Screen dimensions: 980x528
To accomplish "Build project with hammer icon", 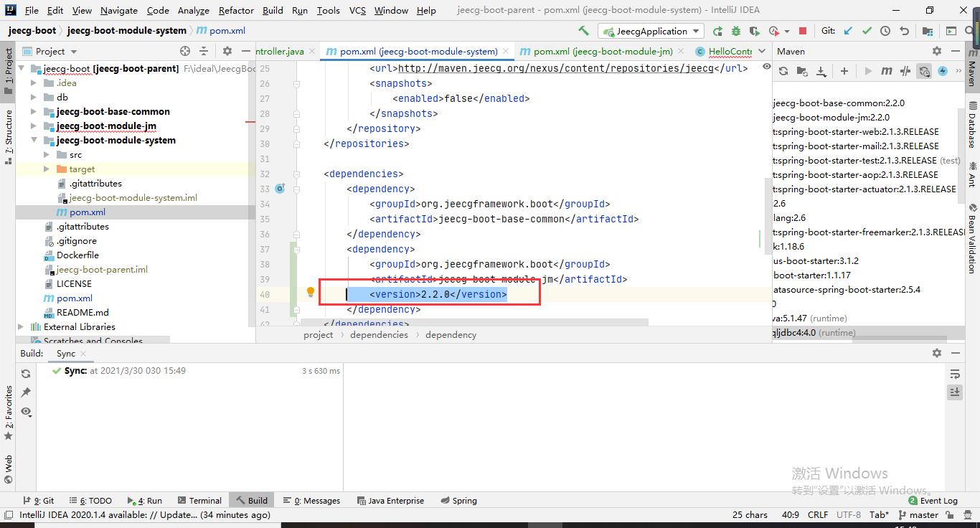I will [x=583, y=31].
